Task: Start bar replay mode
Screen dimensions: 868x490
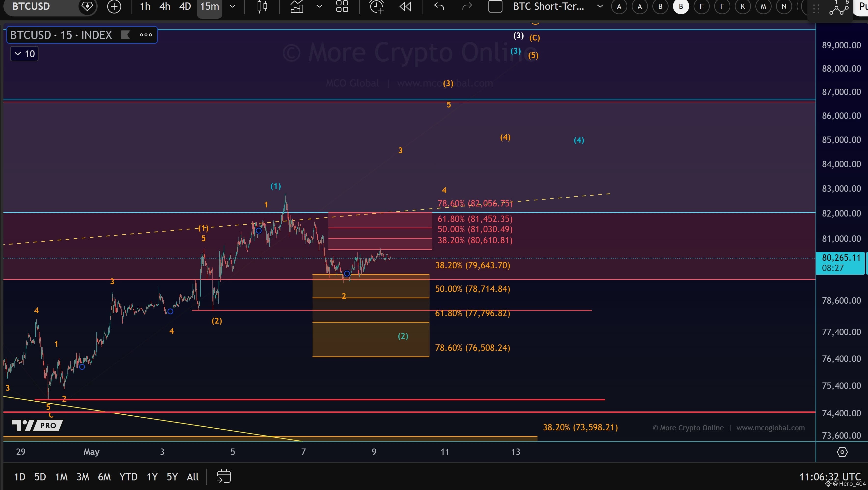Action: click(405, 6)
